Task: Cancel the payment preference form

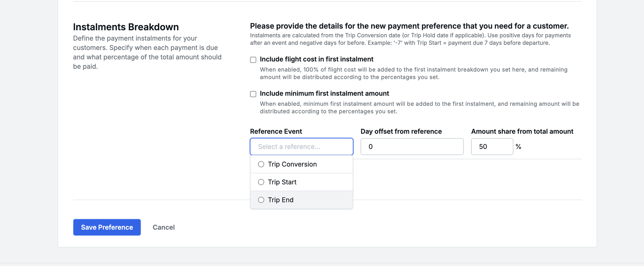Action: (x=163, y=227)
